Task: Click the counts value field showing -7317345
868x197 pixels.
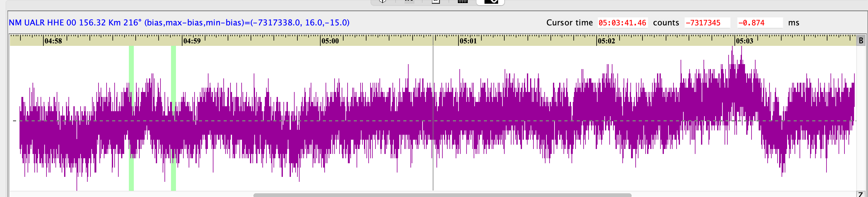Action: coord(707,23)
